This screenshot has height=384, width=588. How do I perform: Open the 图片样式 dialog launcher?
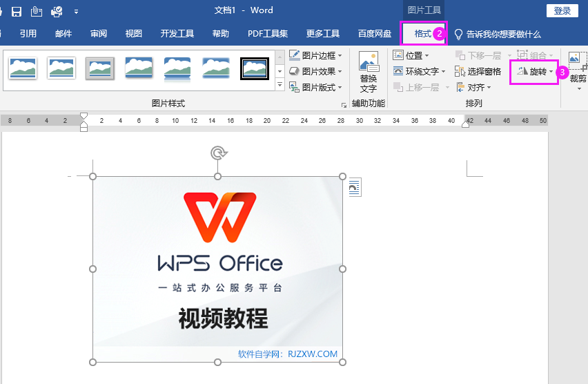click(x=344, y=106)
